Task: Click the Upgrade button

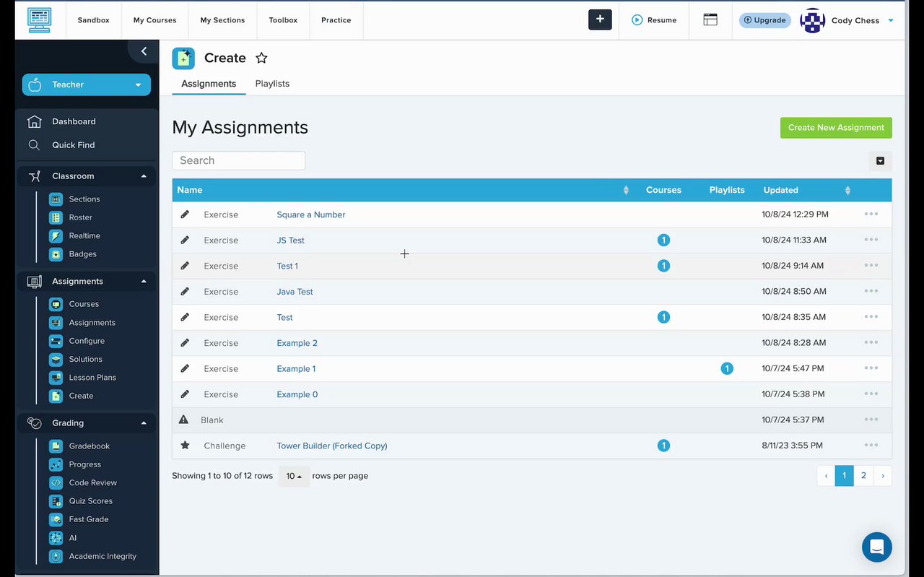Action: click(764, 20)
